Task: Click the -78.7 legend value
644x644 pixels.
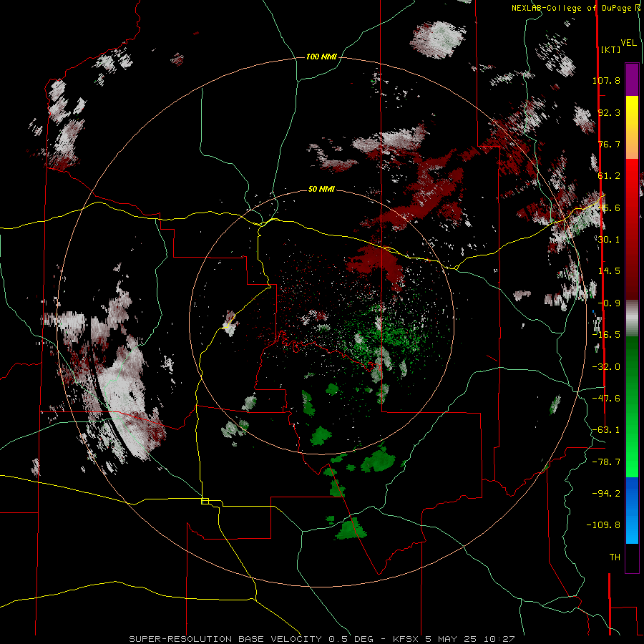Action: [x=606, y=462]
